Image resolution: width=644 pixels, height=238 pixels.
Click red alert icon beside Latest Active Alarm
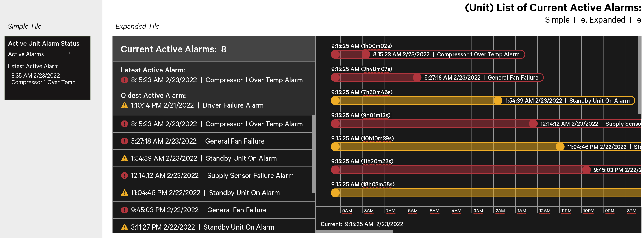(x=124, y=80)
